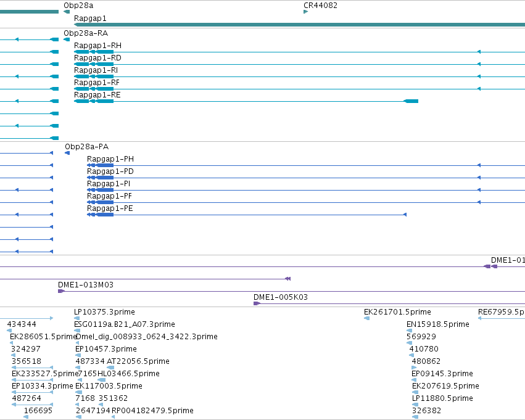Click the EK261701.5prime arrow glyph
The height and width of the screenshot is (420, 525).
366,318
